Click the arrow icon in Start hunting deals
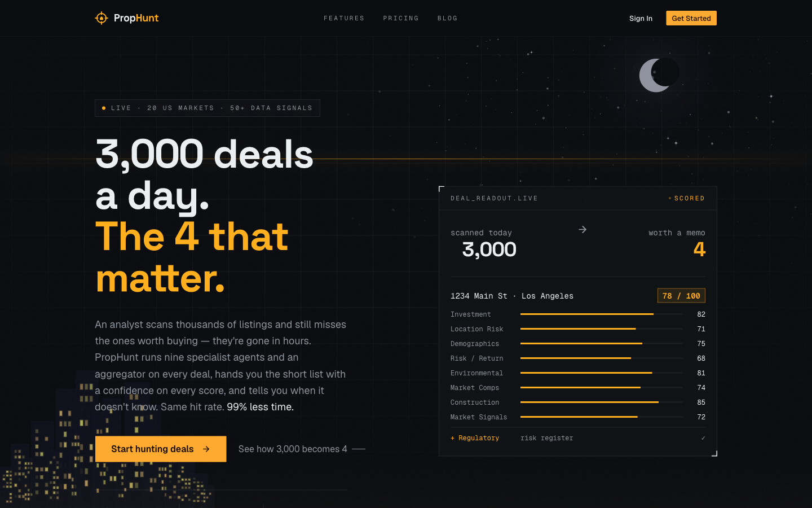Screen dimensions: 812x508 (206, 449)
